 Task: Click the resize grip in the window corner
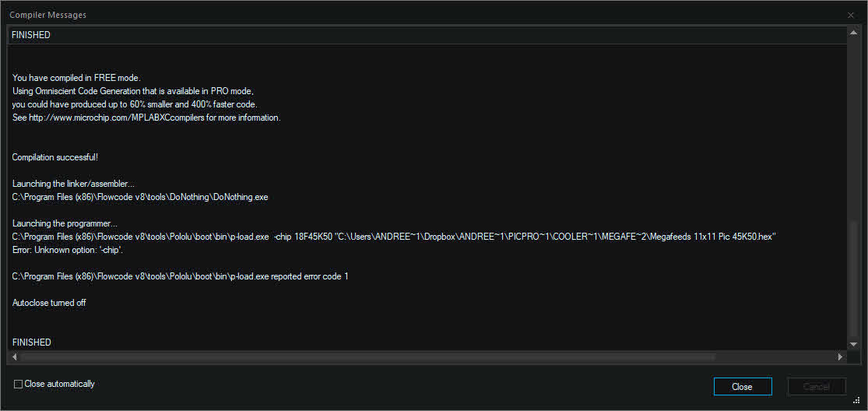pos(857,400)
